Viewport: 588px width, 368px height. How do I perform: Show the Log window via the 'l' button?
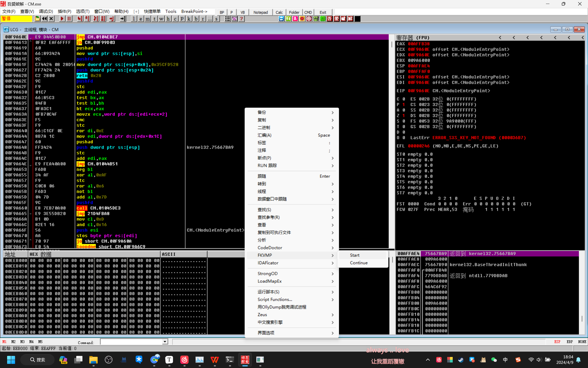click(134, 19)
